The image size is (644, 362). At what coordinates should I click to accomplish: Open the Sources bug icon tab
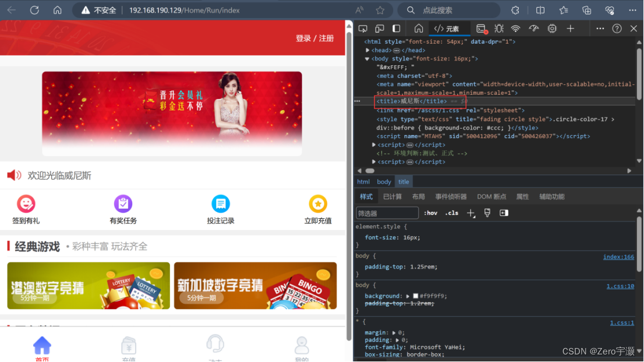pyautogui.click(x=499, y=29)
